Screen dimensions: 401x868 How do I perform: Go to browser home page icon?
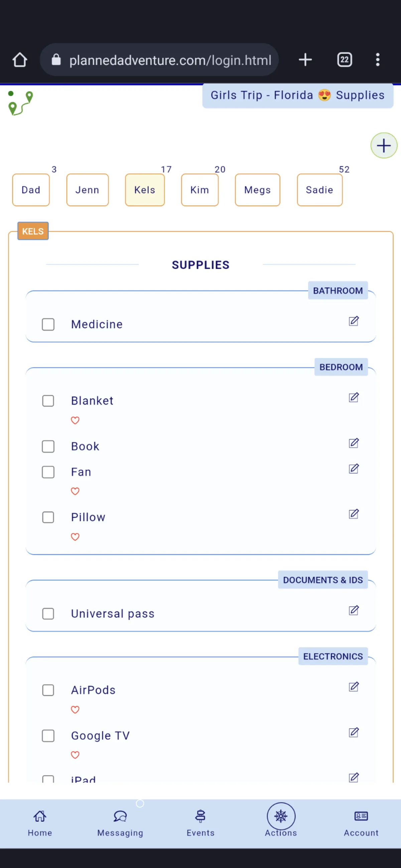20,60
